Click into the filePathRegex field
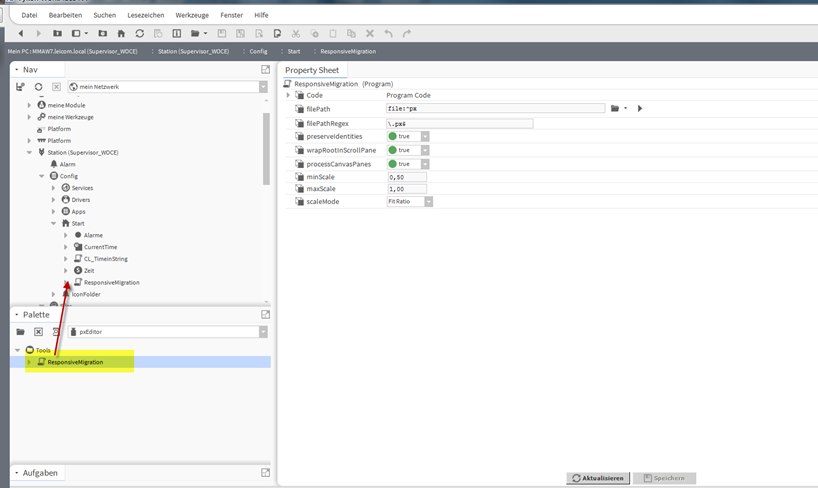This screenshot has height=488, width=818. coord(460,124)
